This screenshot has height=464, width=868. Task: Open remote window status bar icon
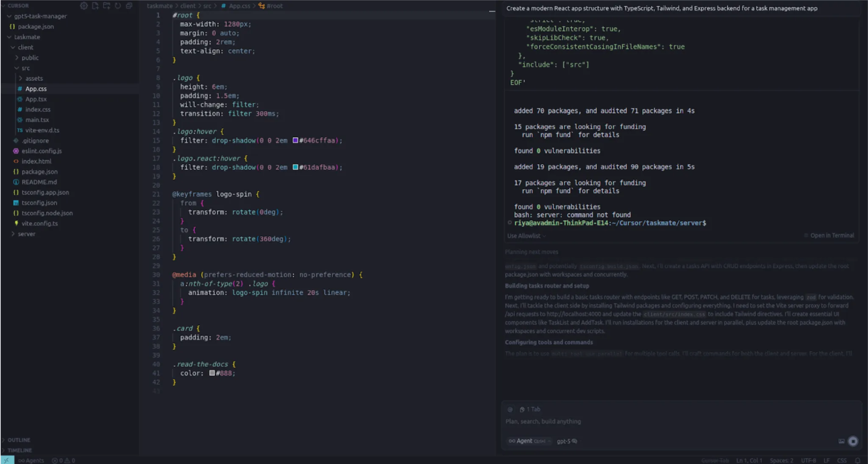tap(7, 460)
